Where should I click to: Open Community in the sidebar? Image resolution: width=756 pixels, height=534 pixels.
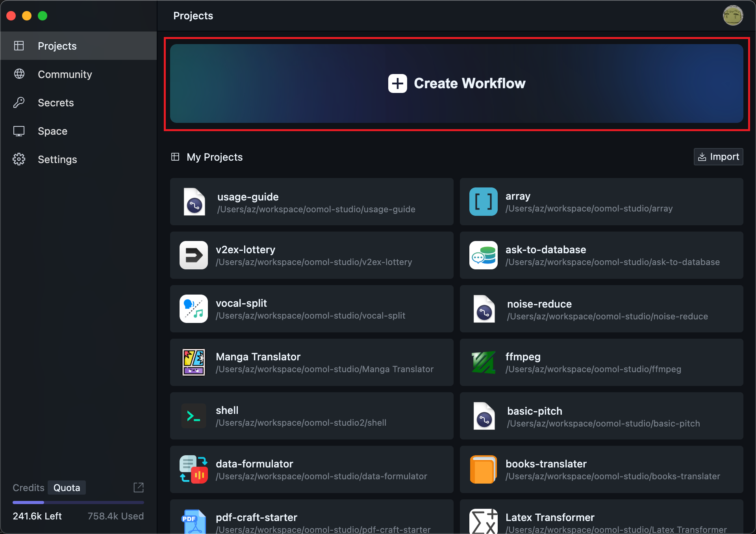click(65, 74)
